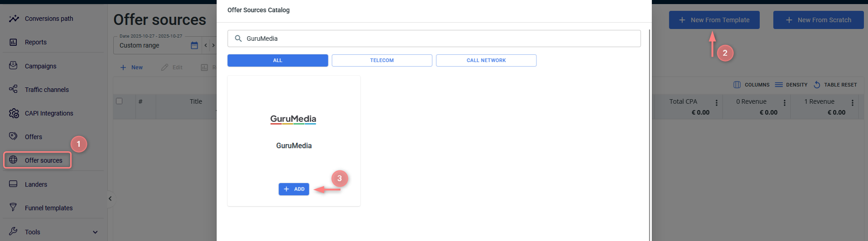Sort by 1 Revenue column
This screenshot has width=868, height=241.
(819, 101)
